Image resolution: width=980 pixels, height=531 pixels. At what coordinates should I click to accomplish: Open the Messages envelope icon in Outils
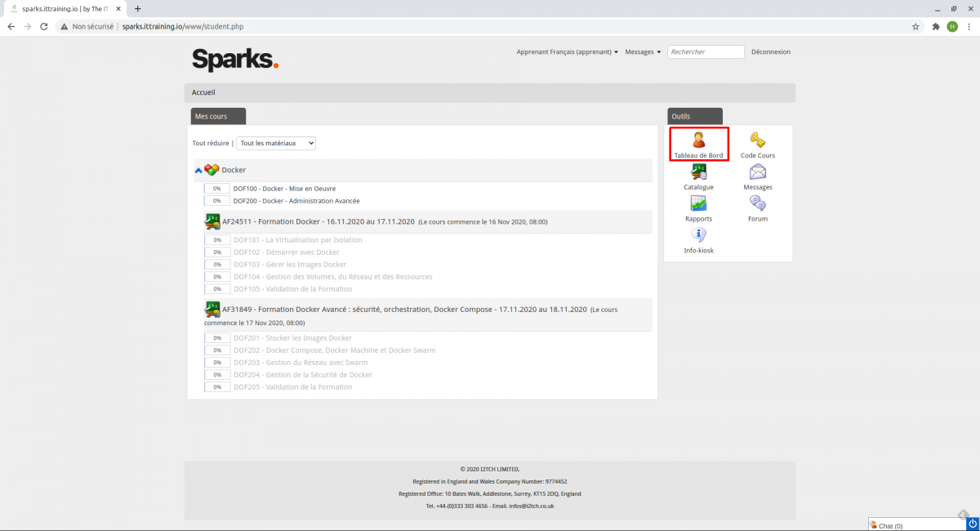click(758, 172)
